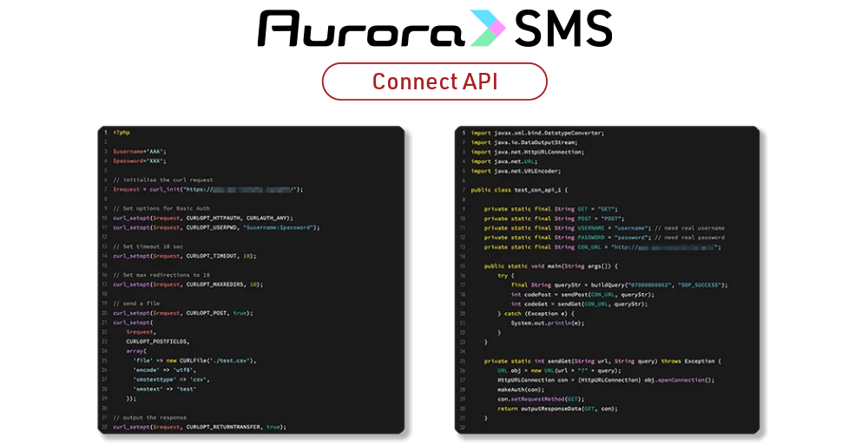This screenshot has height=444, width=868.
Task: Select the return outputResponseData(GET, con) line
Action: coord(557,408)
